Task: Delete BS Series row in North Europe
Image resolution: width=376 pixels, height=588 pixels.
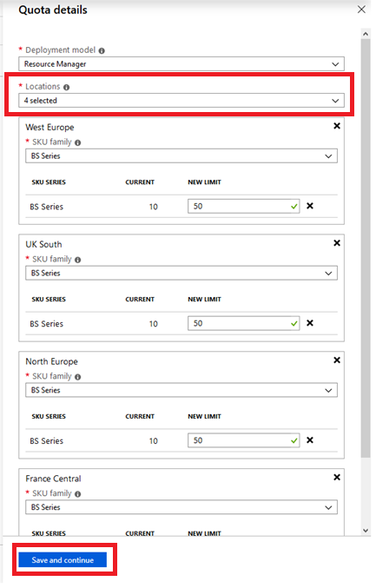Action: pos(310,439)
